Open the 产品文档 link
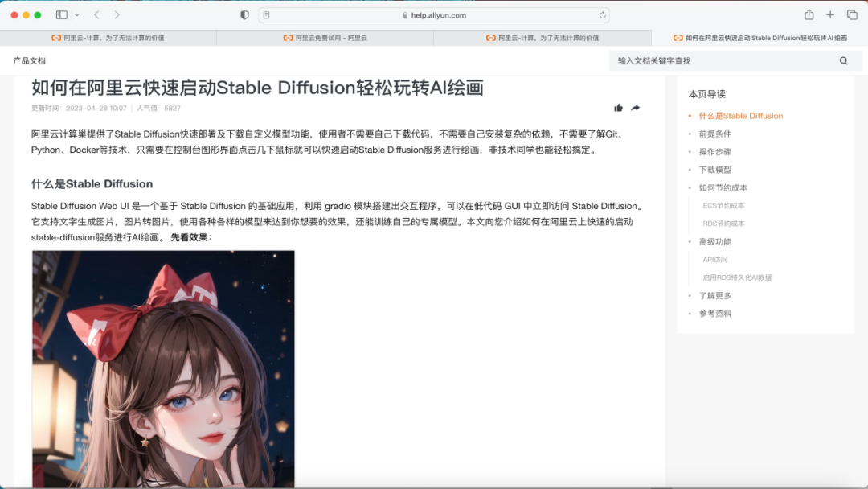The height and width of the screenshot is (489, 868). (x=30, y=61)
